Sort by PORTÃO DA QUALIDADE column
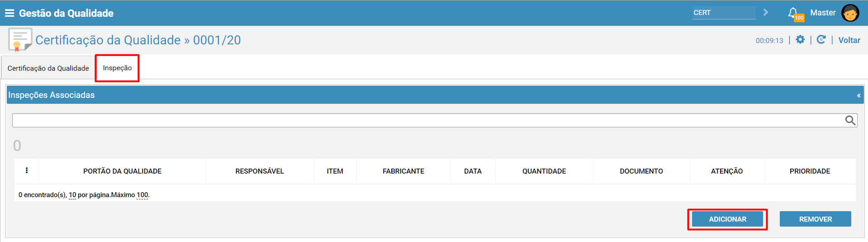Viewport: 868px width, 242px height. [122, 171]
